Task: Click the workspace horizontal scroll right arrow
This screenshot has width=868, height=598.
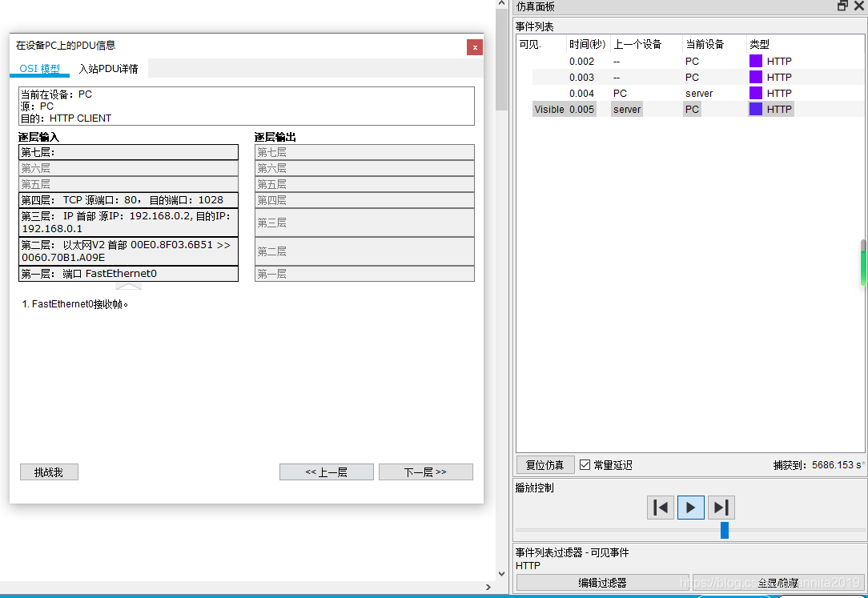Action: click(488, 587)
